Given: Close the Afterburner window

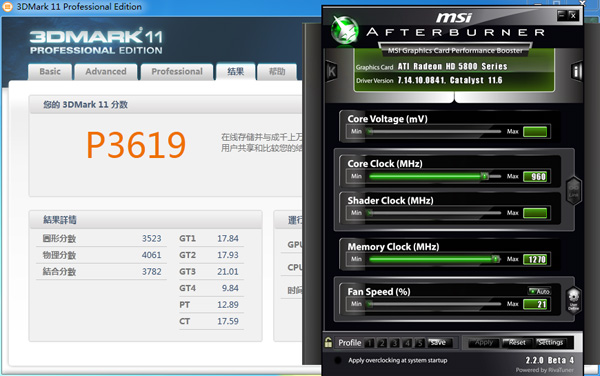Looking at the screenshot, I should pos(573,15).
